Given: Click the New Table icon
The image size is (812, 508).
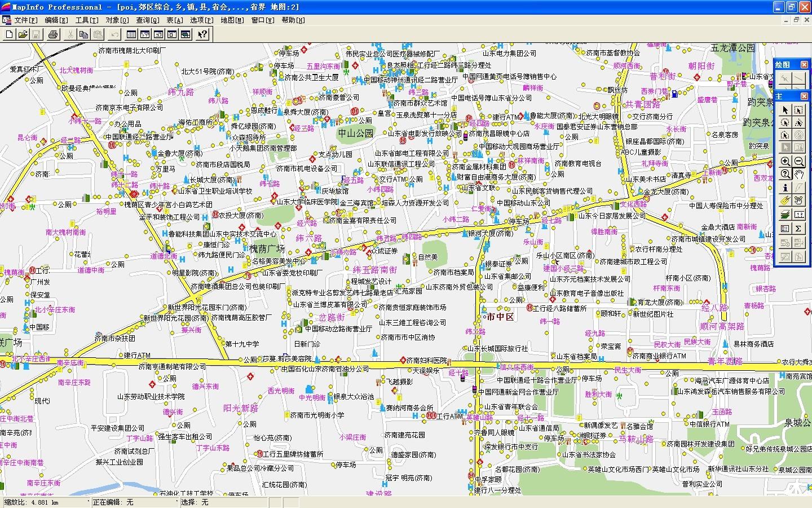Looking at the screenshot, I should [x=10, y=34].
